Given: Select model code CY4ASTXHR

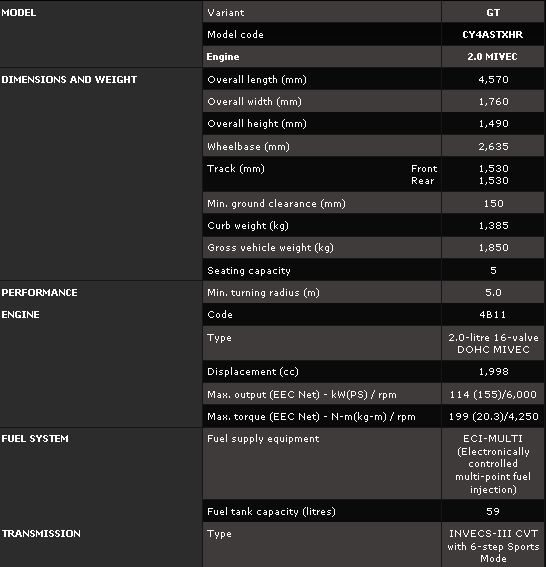Looking at the screenshot, I should point(492,35).
